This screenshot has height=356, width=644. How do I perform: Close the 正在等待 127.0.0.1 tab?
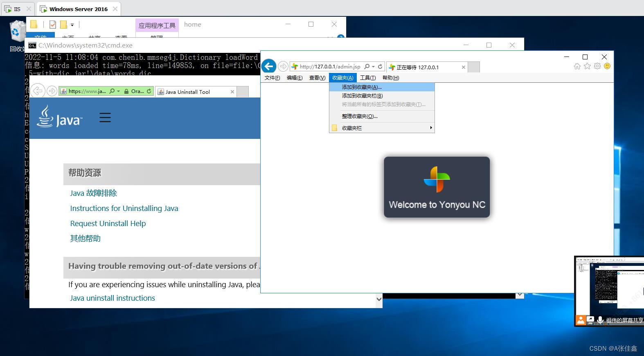[463, 67]
